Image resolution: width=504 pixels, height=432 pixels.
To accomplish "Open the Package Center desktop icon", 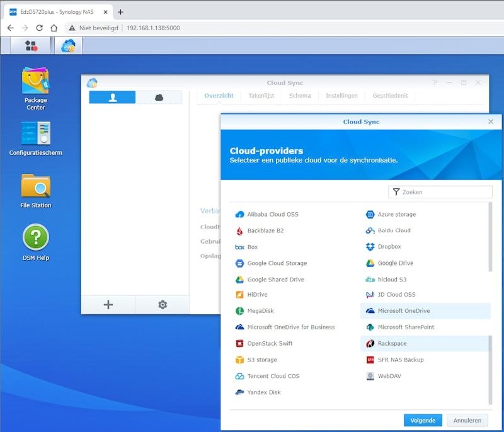I will [x=35, y=88].
